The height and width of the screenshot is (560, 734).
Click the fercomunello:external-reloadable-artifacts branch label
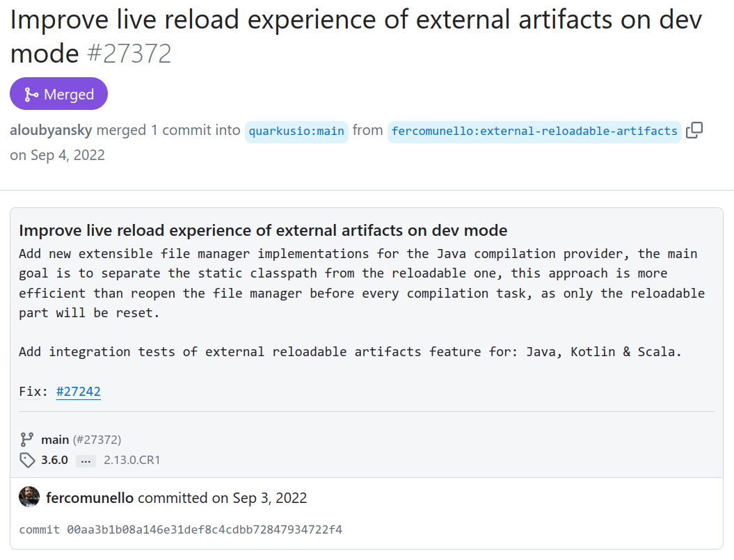(x=534, y=131)
